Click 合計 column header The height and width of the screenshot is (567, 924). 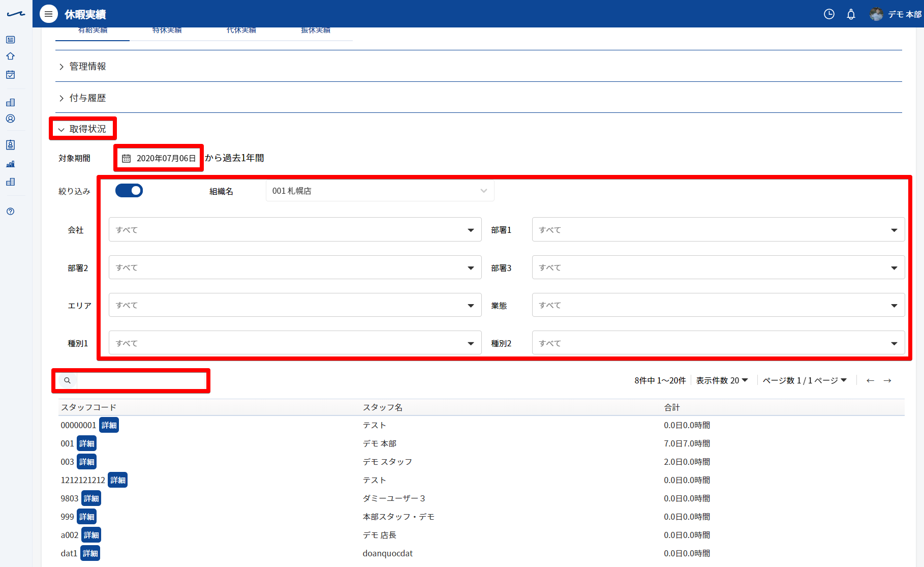pyautogui.click(x=671, y=407)
